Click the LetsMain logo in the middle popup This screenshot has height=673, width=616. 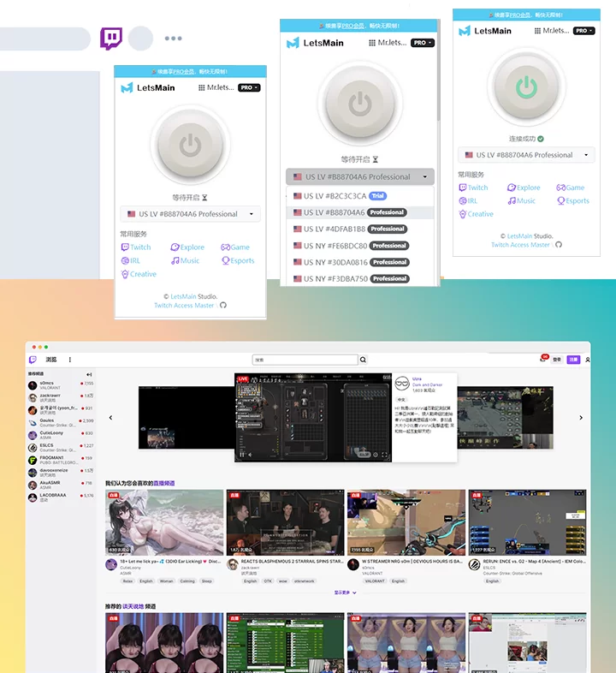pos(316,43)
